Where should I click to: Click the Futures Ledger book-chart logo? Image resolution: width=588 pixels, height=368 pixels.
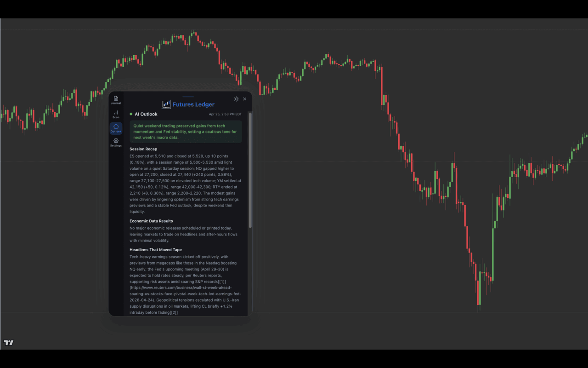(x=166, y=104)
